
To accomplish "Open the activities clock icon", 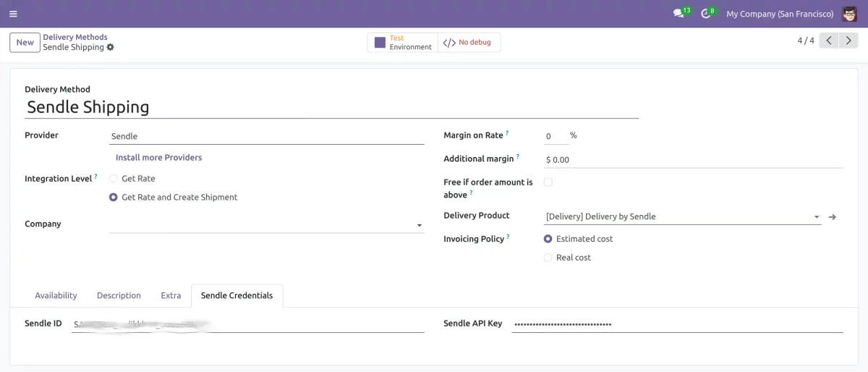I will [706, 14].
